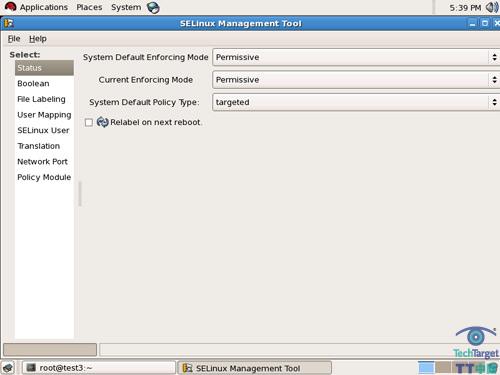Open the System menu

pos(126,7)
